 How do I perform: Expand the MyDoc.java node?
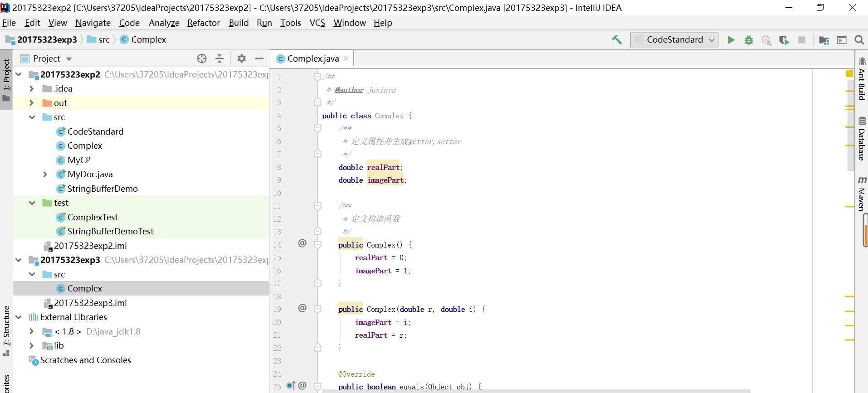[45, 174]
